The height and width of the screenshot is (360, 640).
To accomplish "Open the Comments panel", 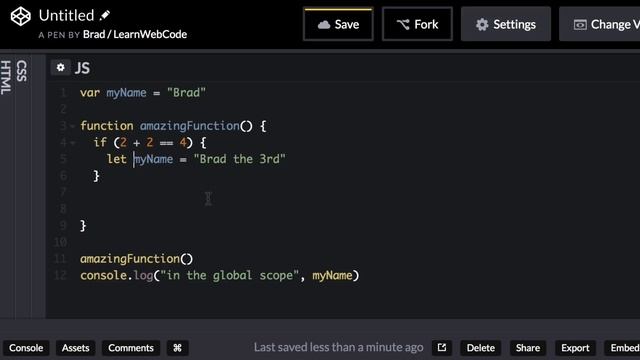I will (x=131, y=348).
